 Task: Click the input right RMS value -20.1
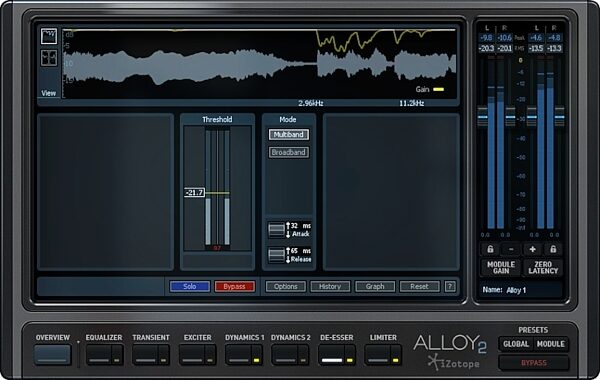[504, 48]
